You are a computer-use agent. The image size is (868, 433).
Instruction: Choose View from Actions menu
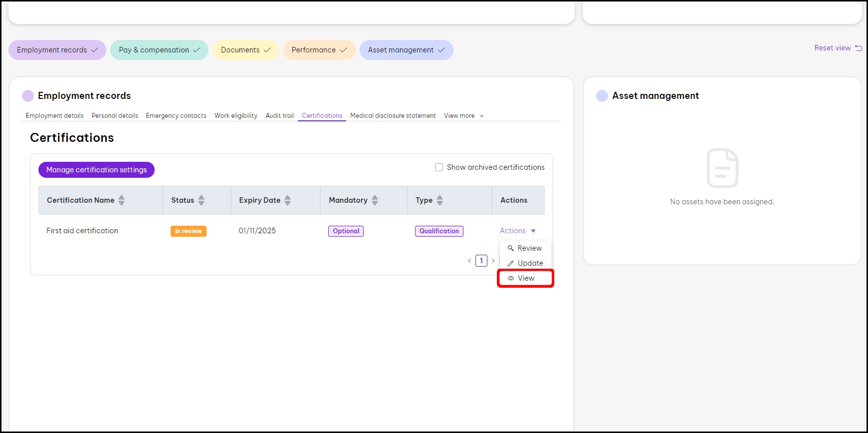pyautogui.click(x=525, y=278)
